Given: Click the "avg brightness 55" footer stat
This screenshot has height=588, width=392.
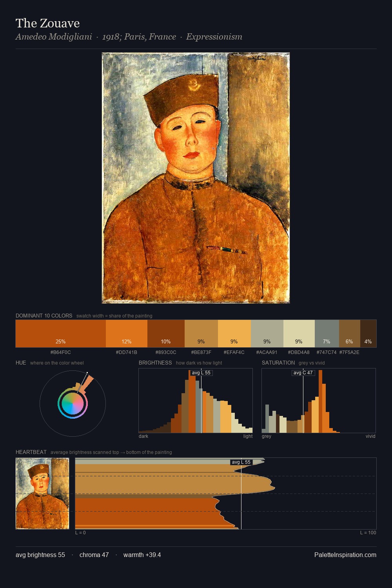Looking at the screenshot, I should (40, 555).
